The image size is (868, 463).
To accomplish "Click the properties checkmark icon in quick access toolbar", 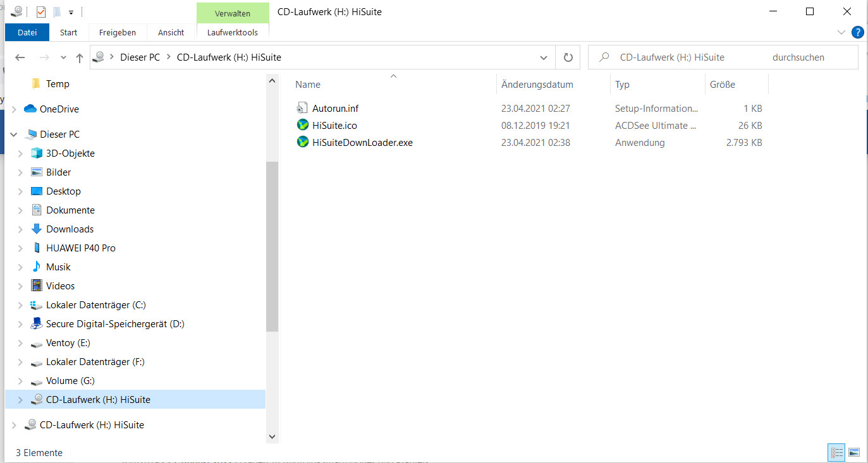I will [x=41, y=12].
